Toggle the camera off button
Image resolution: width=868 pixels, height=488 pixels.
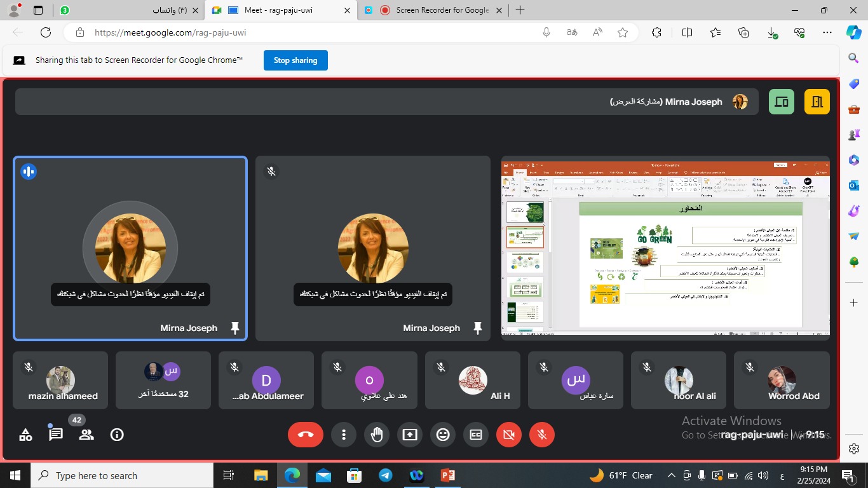pyautogui.click(x=509, y=435)
